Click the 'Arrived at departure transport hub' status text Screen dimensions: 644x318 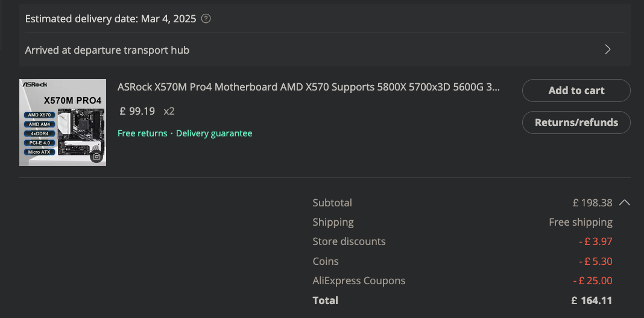[107, 50]
